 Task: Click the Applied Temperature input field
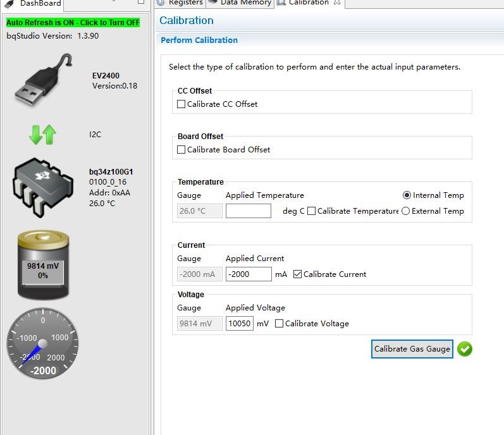(249, 211)
